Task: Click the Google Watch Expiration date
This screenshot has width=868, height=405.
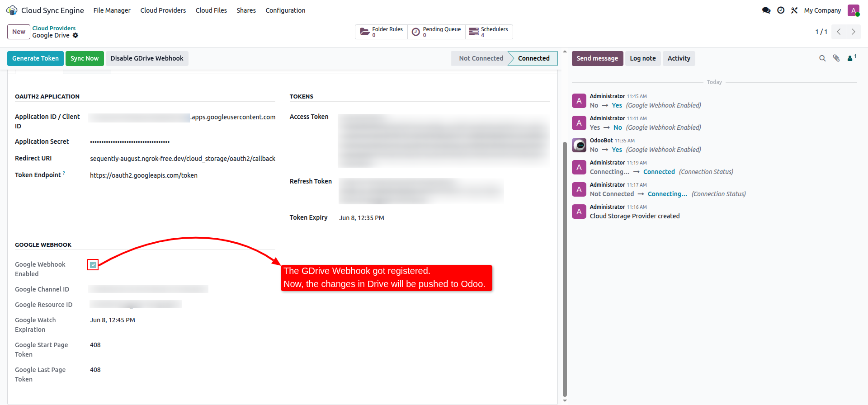Action: [x=113, y=320]
